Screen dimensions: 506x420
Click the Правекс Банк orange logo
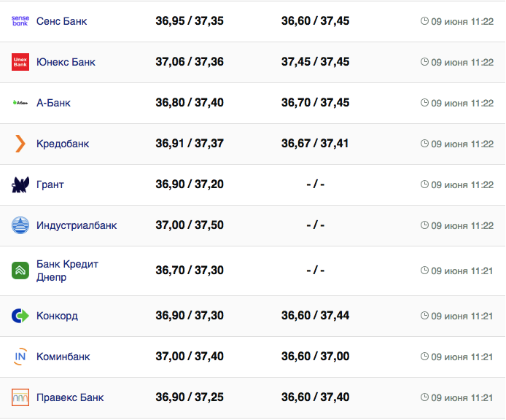[x=20, y=397]
